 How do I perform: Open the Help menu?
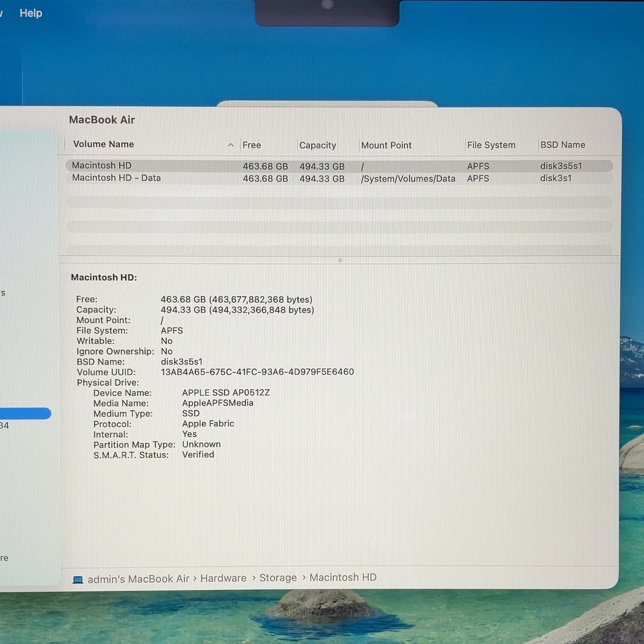coord(31,13)
